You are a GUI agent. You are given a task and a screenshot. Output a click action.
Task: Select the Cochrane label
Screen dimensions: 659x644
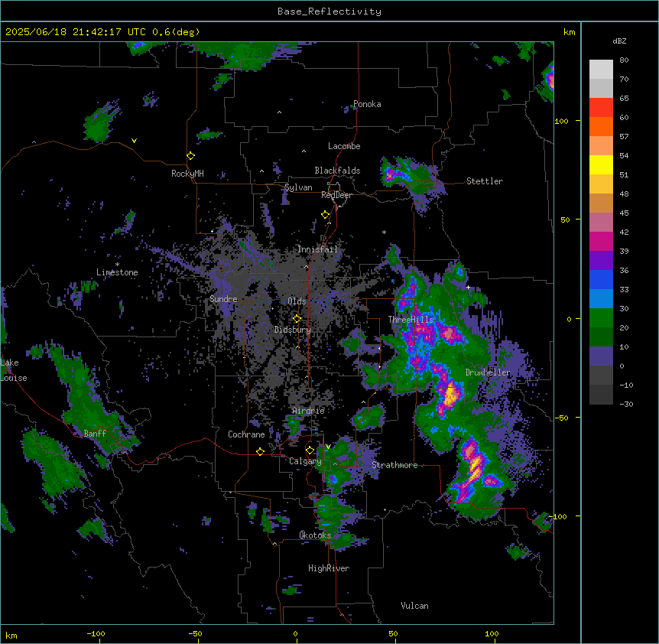pyautogui.click(x=246, y=434)
